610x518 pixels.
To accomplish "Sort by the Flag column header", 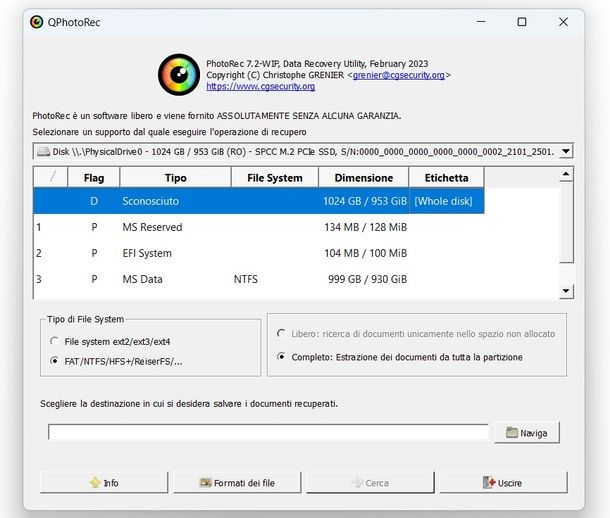I will 94,178.
